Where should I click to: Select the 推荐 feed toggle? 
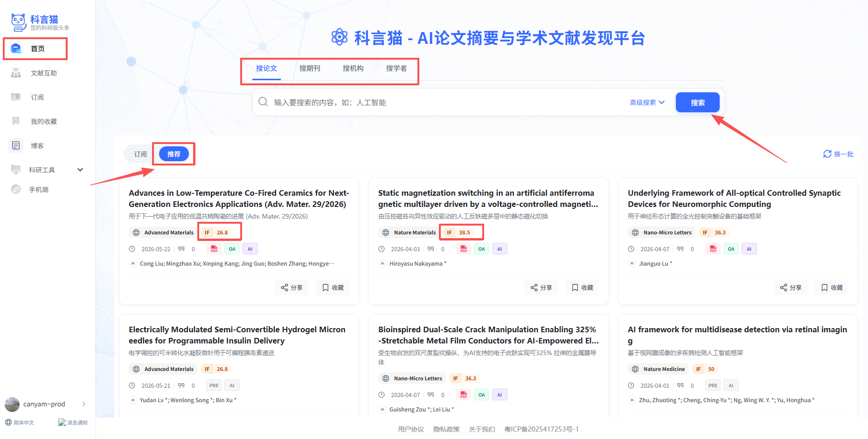[x=174, y=154]
